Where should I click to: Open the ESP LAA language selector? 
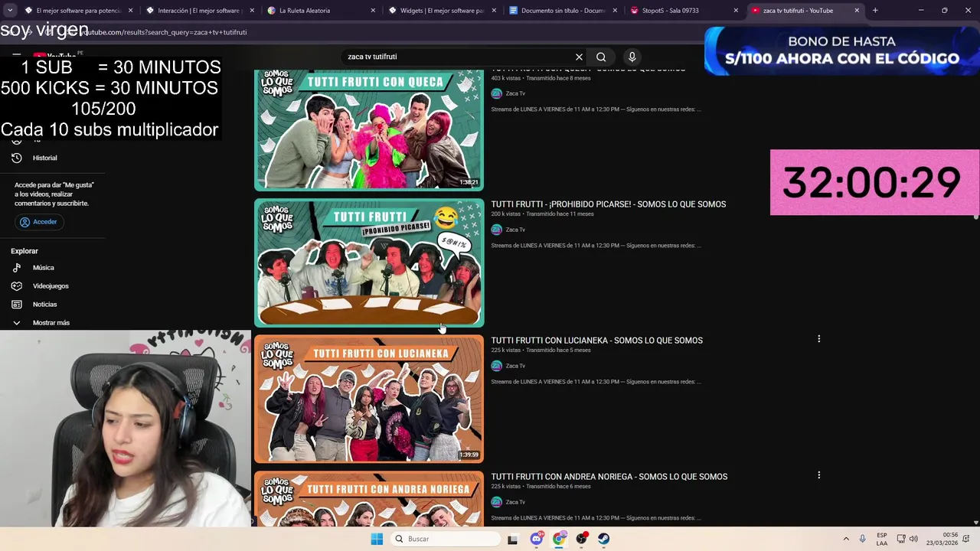pos(882,539)
